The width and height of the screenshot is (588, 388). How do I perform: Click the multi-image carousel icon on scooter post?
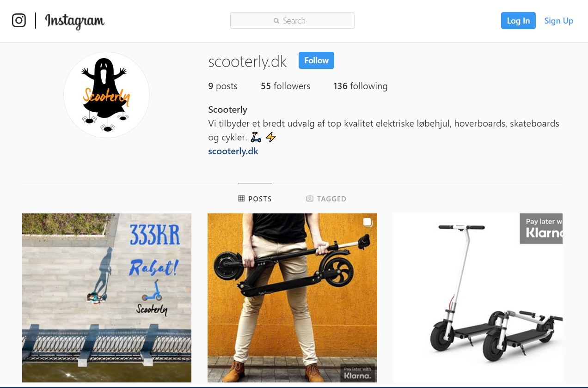point(367,223)
